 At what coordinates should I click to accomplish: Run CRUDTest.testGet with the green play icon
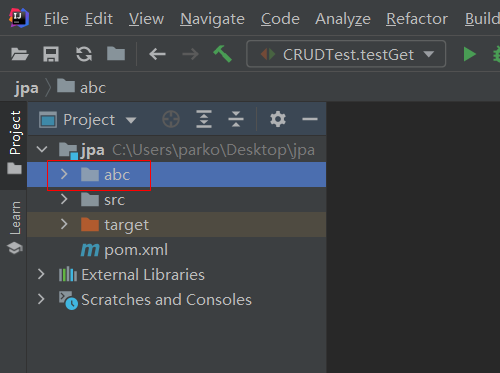(x=469, y=54)
